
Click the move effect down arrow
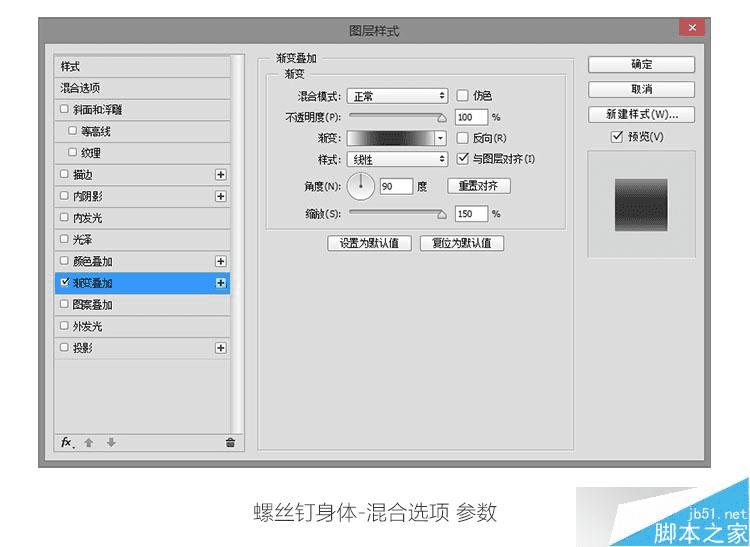click(111, 442)
